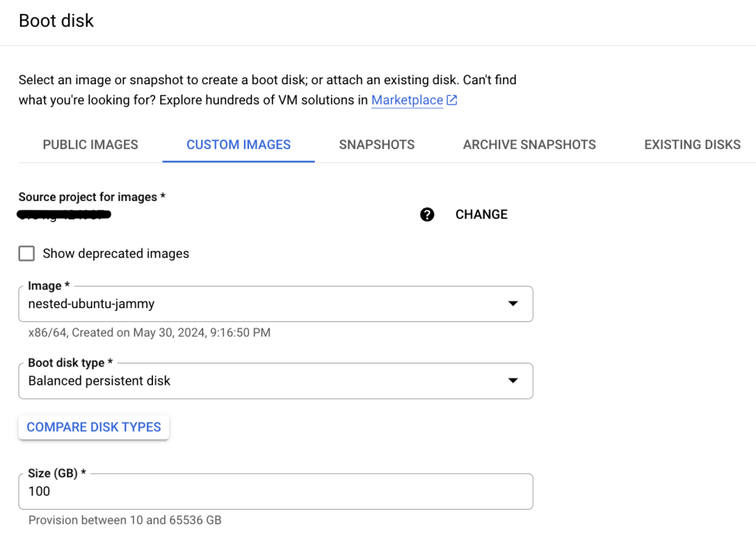Click the Boot disk type arrow icon
Image resolution: width=756 pixels, height=537 pixels.
(513, 380)
